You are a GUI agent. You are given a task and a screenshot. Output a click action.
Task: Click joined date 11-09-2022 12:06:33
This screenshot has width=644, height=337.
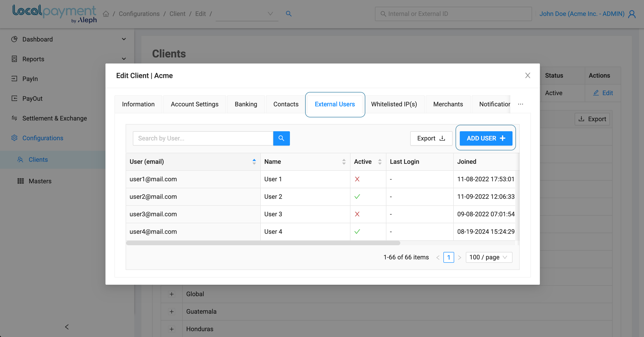pos(486,197)
